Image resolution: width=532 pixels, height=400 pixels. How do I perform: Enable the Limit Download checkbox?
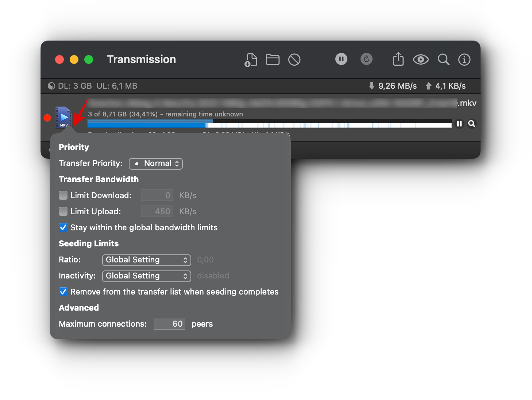[63, 195]
